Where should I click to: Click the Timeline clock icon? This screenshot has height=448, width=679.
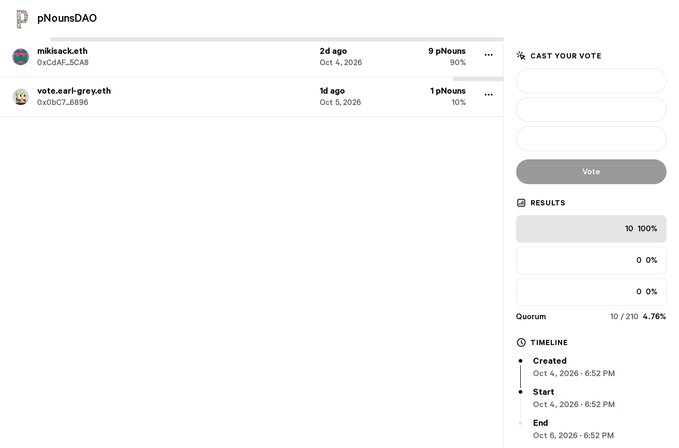click(521, 342)
